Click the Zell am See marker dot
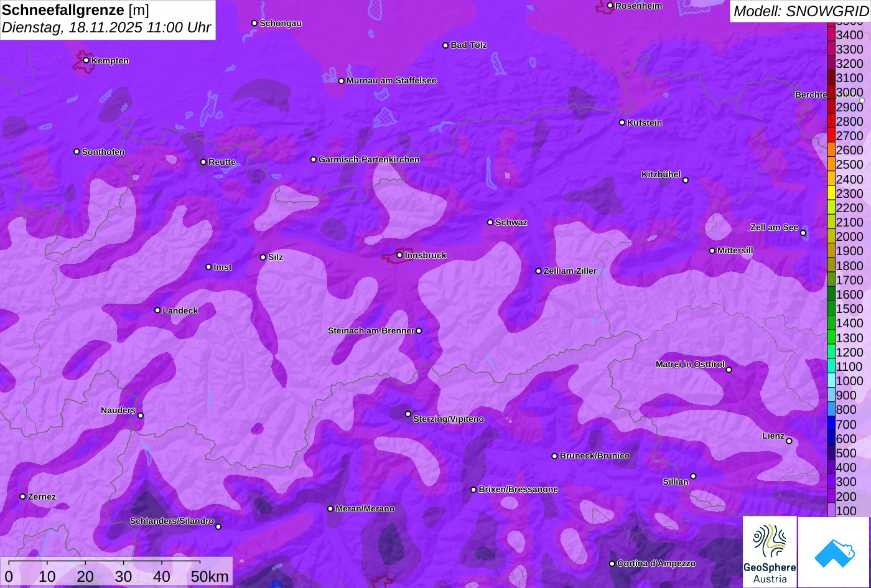The image size is (871, 588). [x=803, y=233]
